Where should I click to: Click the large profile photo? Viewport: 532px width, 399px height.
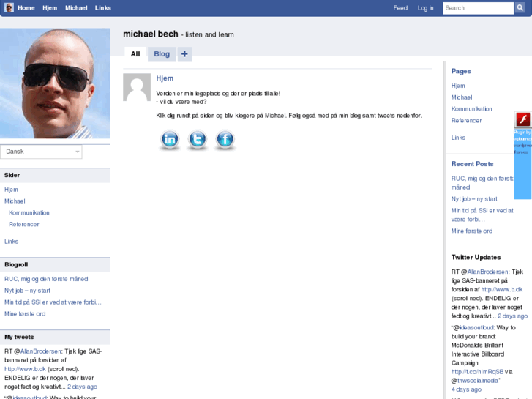point(55,83)
